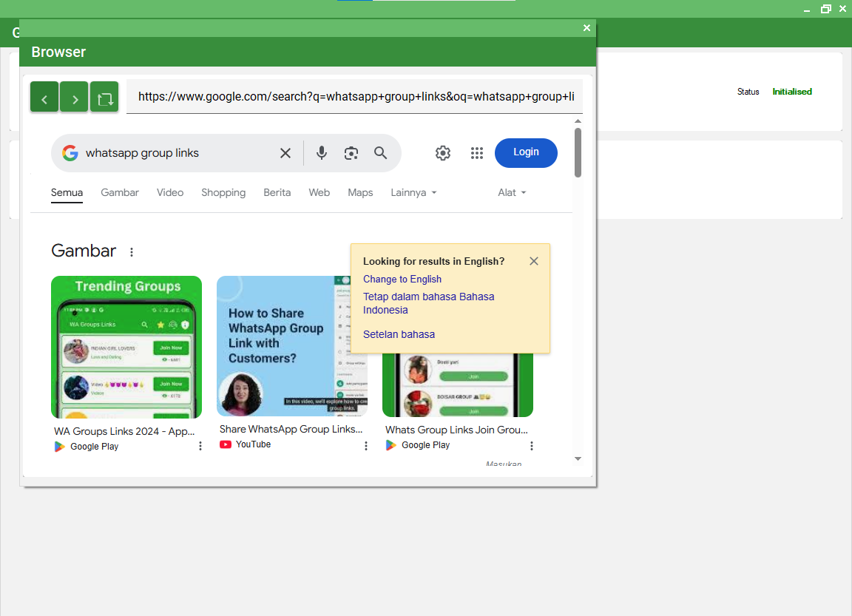Open the Web tab
The height and width of the screenshot is (616, 852).
[x=319, y=193]
